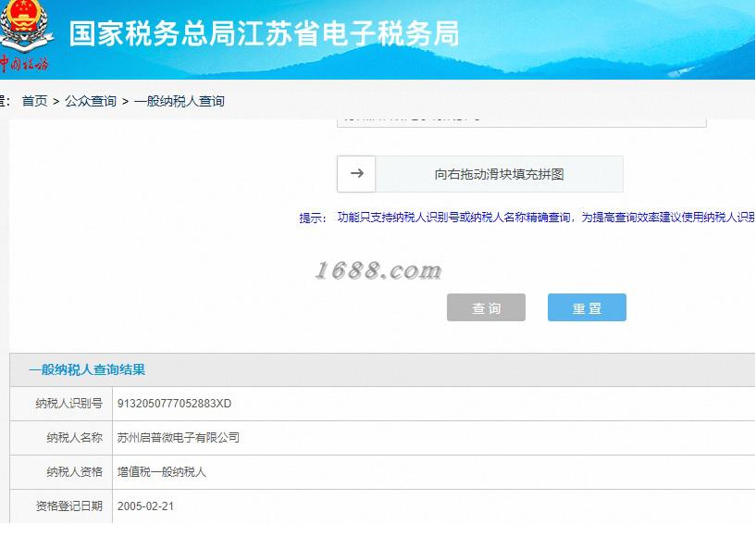Click the value 增值税一般纳税人
The image size is (756, 537).
click(162, 472)
